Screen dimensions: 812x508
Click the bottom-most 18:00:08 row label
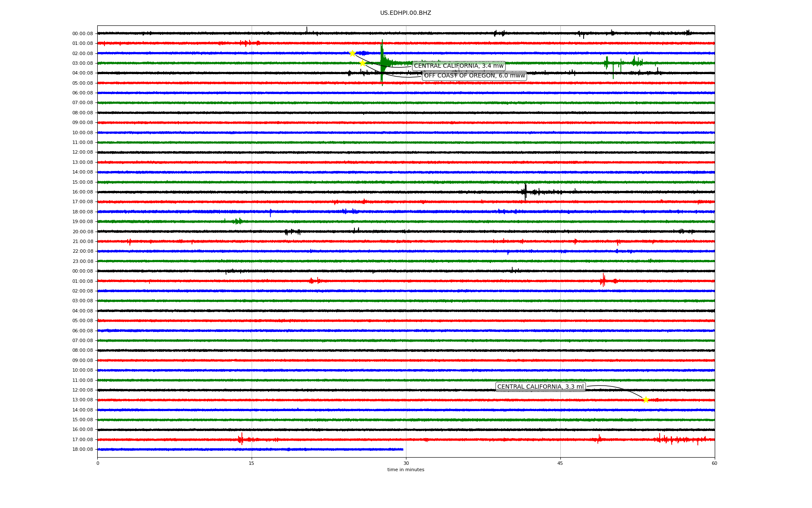(x=82, y=450)
